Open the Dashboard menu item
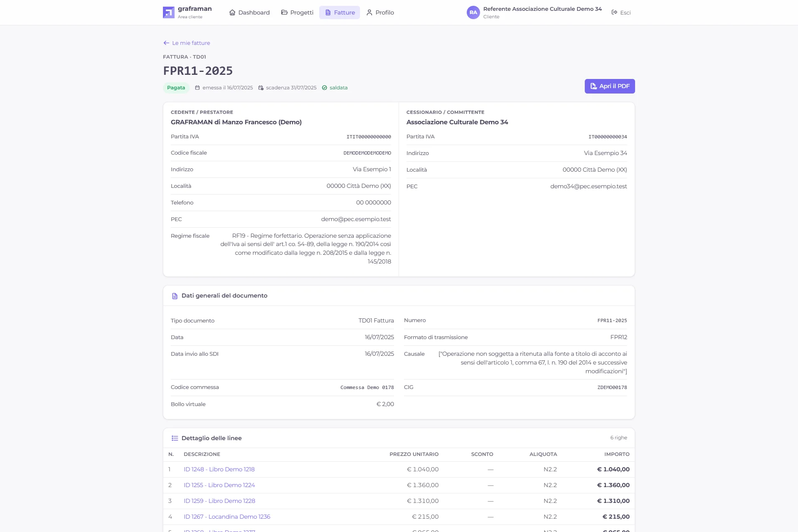Screen dimensions: 798x532 [x=249, y=12]
